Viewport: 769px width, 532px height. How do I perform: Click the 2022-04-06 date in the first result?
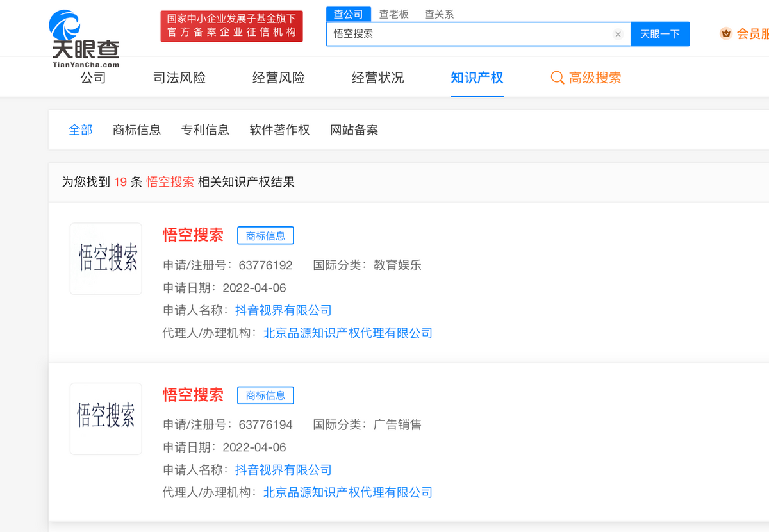254,288
